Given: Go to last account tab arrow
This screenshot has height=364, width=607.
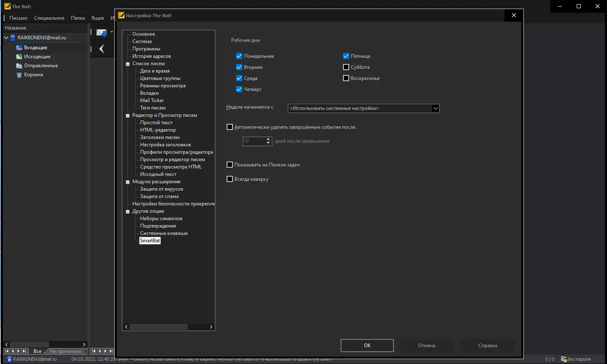Looking at the screenshot, I should click(24, 351).
